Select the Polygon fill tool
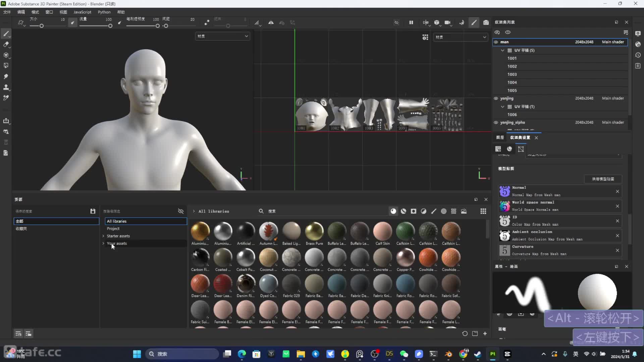This screenshot has width=644, height=362. 6,66
